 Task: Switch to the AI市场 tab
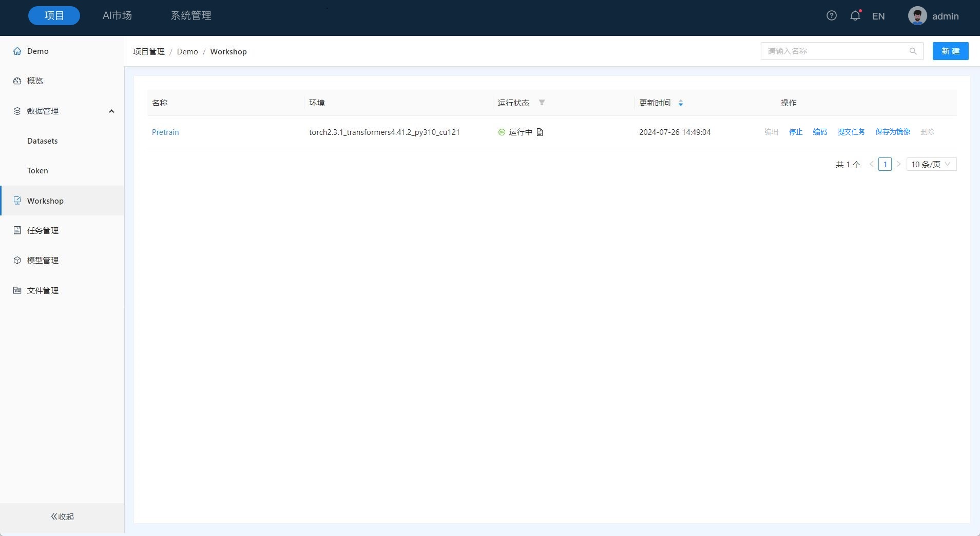pos(117,16)
